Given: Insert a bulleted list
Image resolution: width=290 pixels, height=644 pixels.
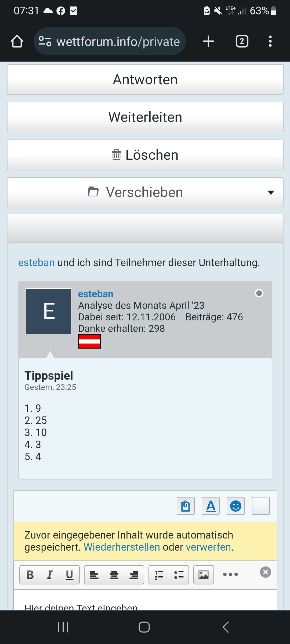Looking at the screenshot, I should tap(179, 575).
